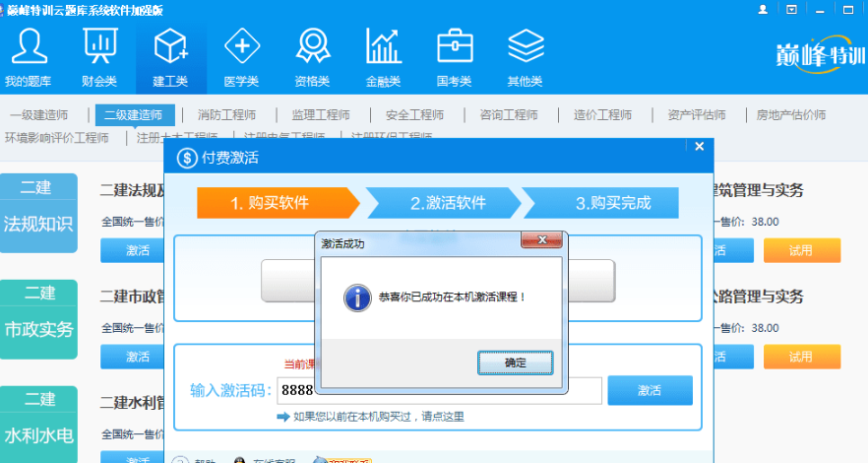
Task: Open the 我的题库 section
Action: coord(29,57)
